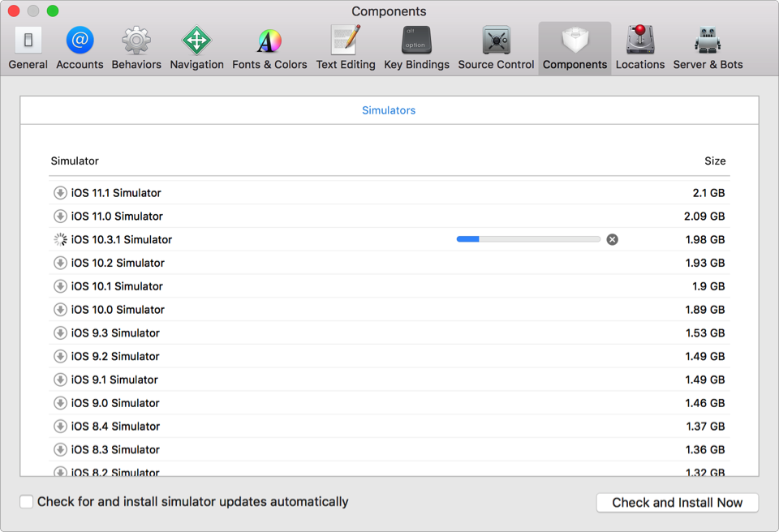Click the iOS 10.3.1 download progress bar
The width and height of the screenshot is (779, 532).
click(x=528, y=239)
